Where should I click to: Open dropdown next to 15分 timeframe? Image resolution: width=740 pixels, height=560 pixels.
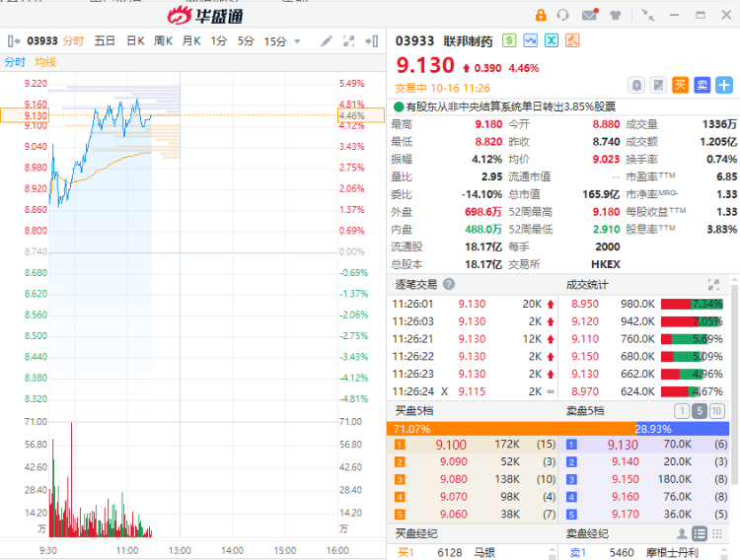(296, 41)
